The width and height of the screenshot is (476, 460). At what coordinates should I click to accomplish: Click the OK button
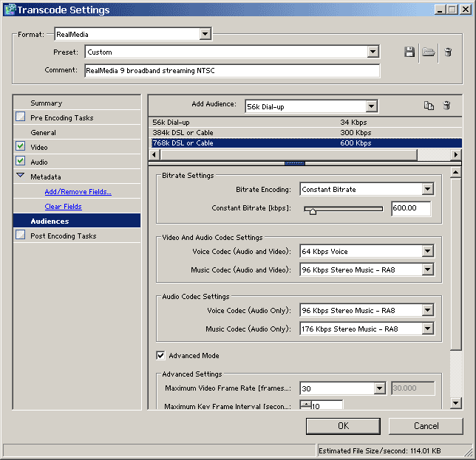343,426
